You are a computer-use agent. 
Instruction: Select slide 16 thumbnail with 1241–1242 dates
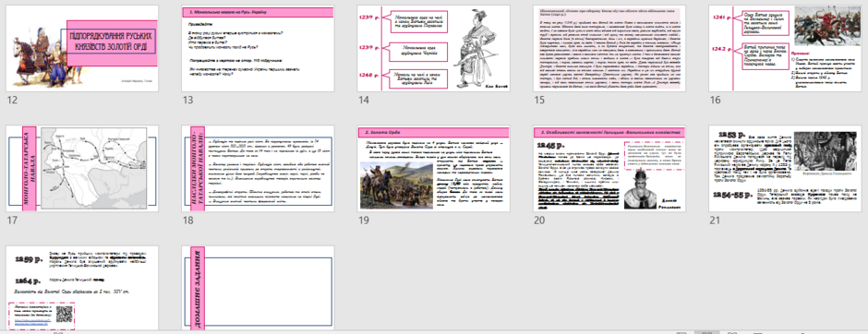point(785,48)
